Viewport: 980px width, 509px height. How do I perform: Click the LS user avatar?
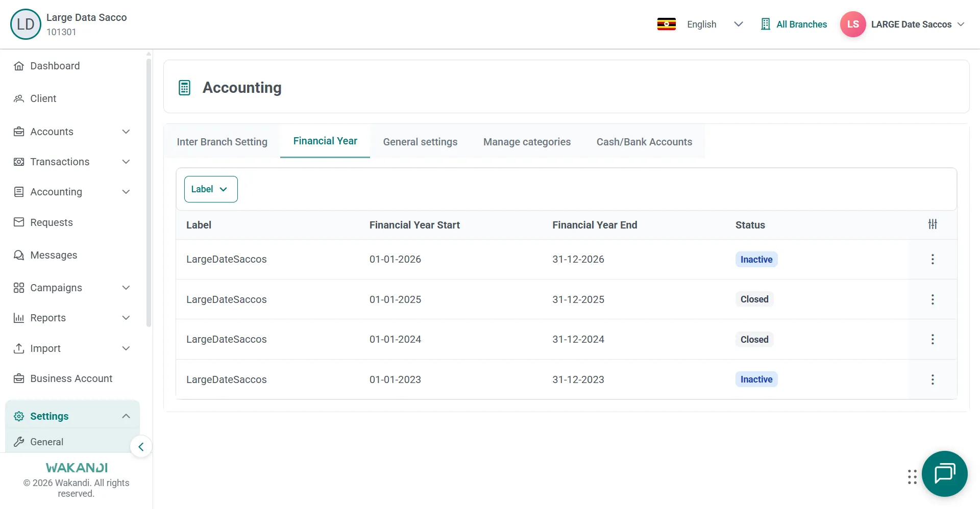pos(852,24)
